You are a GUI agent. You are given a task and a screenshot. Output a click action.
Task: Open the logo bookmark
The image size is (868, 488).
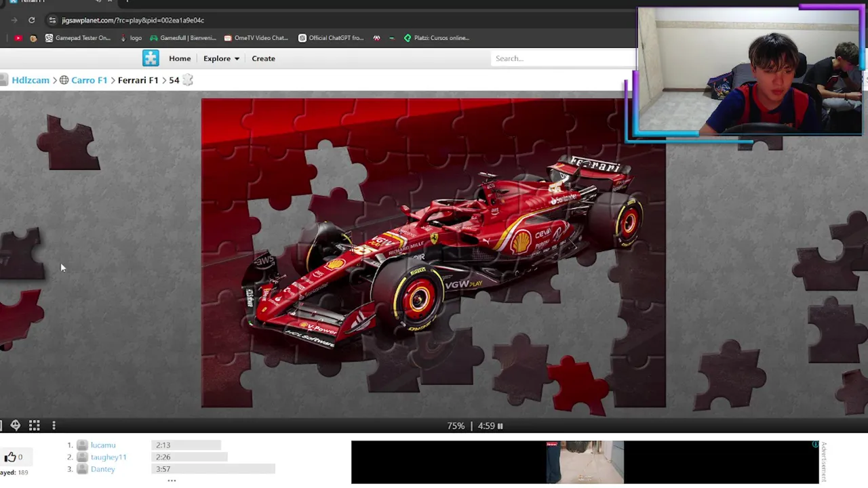(132, 38)
